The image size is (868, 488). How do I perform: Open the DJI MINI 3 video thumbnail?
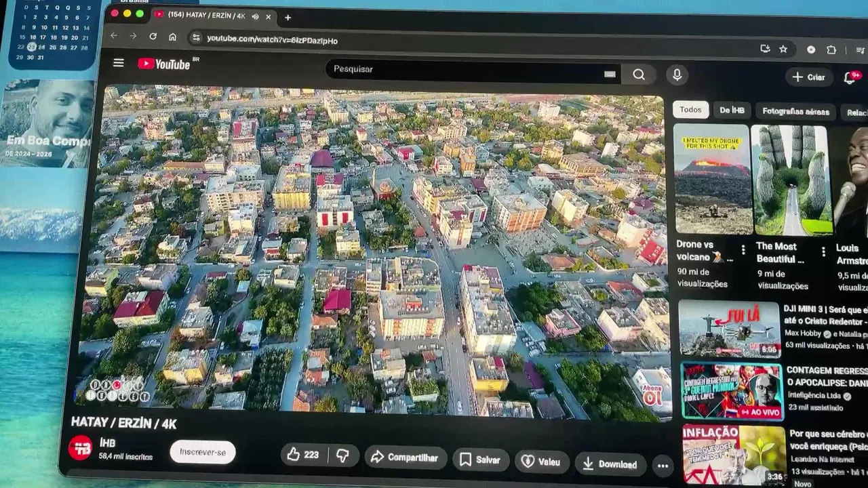pos(729,329)
